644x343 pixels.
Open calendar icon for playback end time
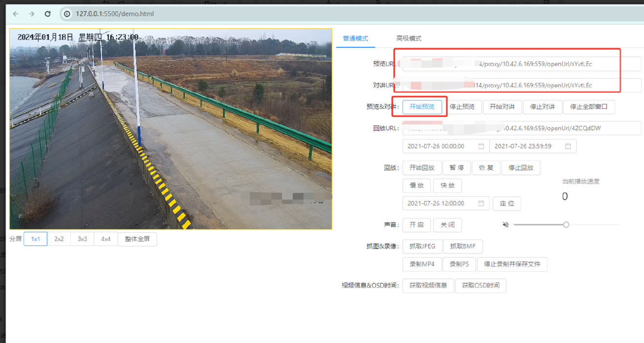tap(568, 146)
